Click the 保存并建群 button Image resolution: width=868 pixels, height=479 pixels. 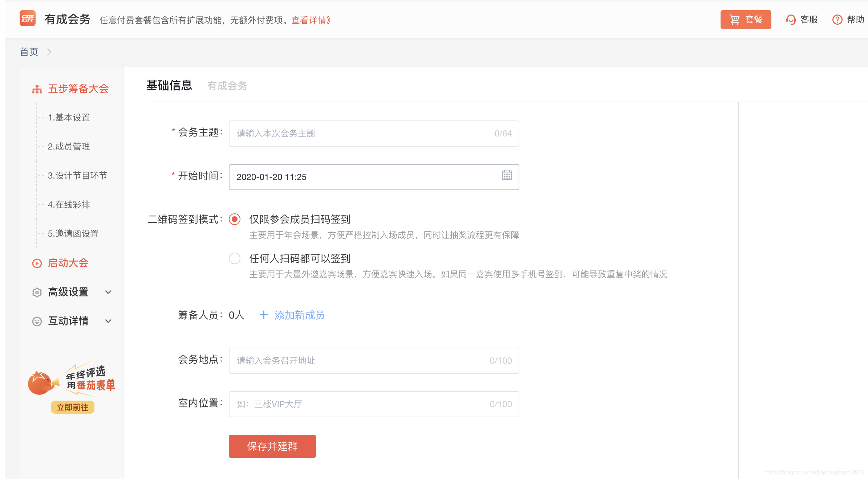[x=272, y=446]
